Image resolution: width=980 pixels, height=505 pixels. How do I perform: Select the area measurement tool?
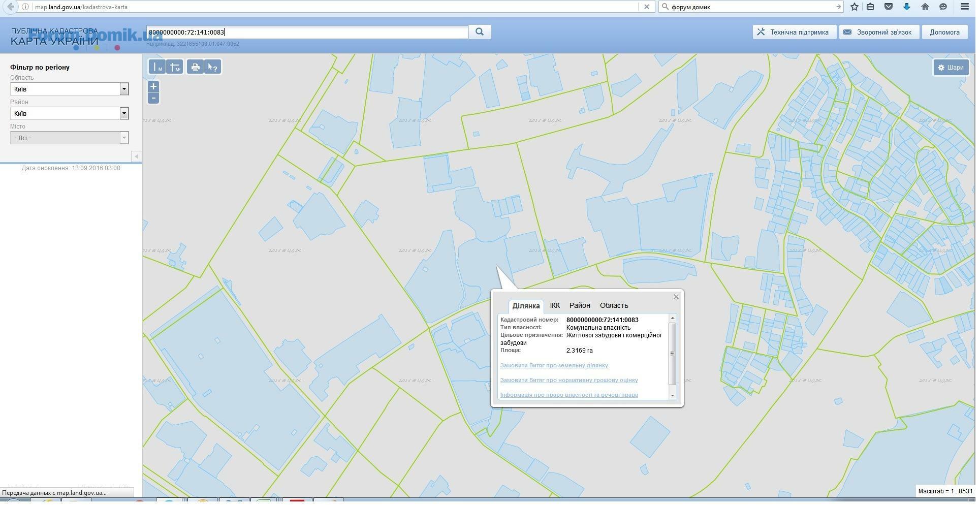[175, 67]
